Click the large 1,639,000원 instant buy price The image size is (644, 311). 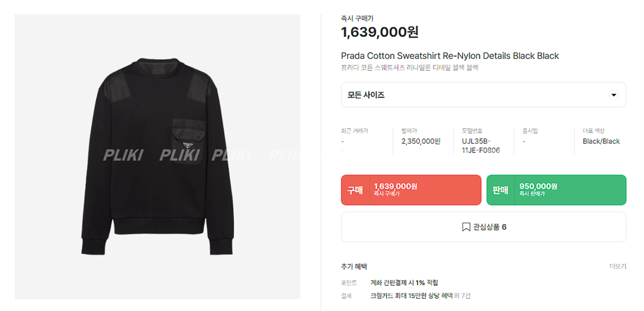click(380, 32)
